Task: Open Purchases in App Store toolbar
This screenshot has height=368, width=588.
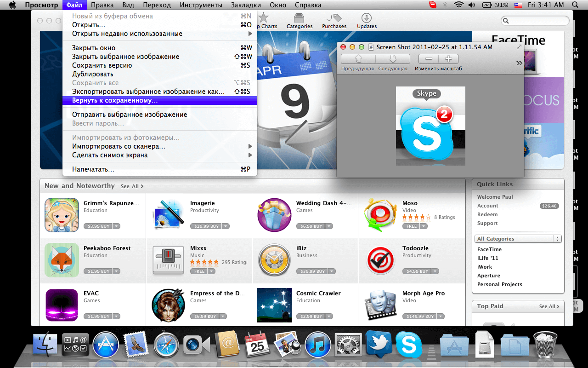Action: (334, 21)
